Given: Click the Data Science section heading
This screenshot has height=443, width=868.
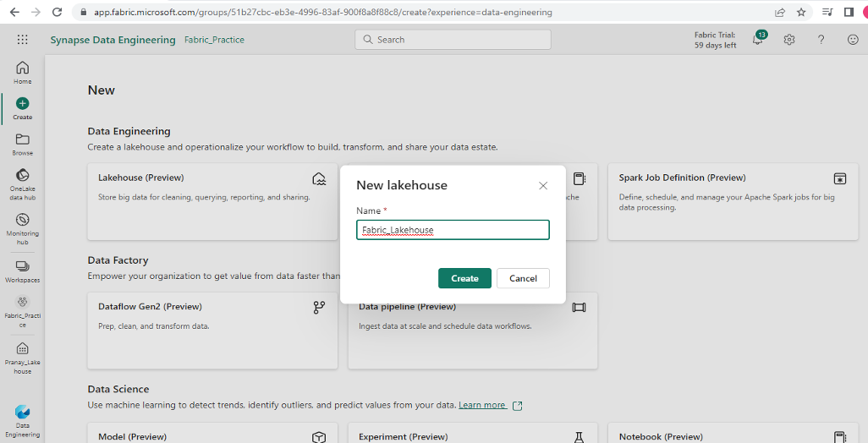Looking at the screenshot, I should pyautogui.click(x=118, y=390).
